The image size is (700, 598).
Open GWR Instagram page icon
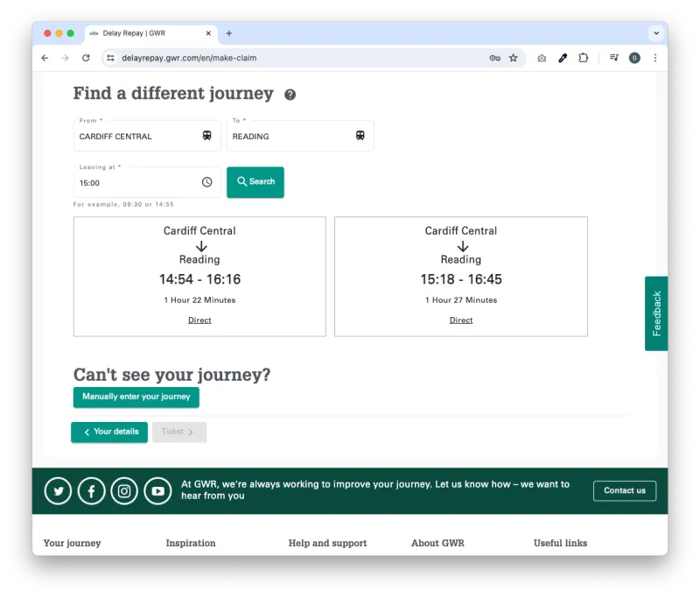(124, 491)
